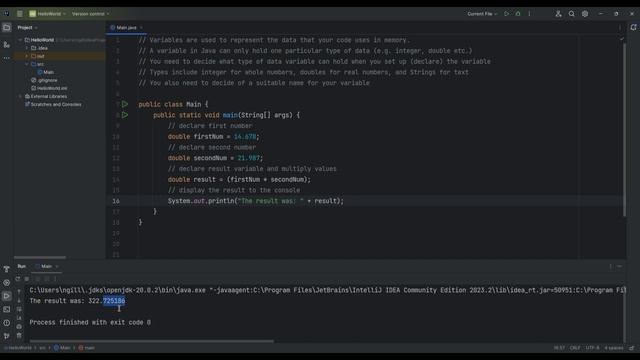640x360 pixels.
Task: Toggle the Project tool window folder icon
Action: pos(7,28)
